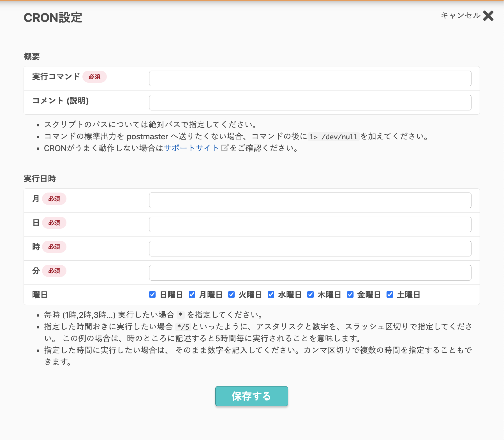Focus the 実行コマンド input field
This screenshot has height=440, width=504.
tap(310, 78)
